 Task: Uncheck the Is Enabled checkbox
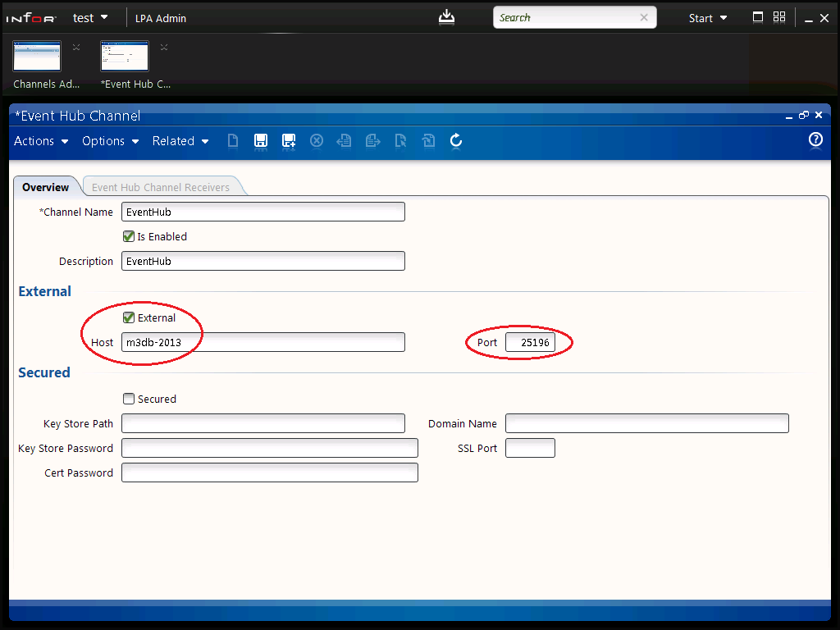(129, 236)
